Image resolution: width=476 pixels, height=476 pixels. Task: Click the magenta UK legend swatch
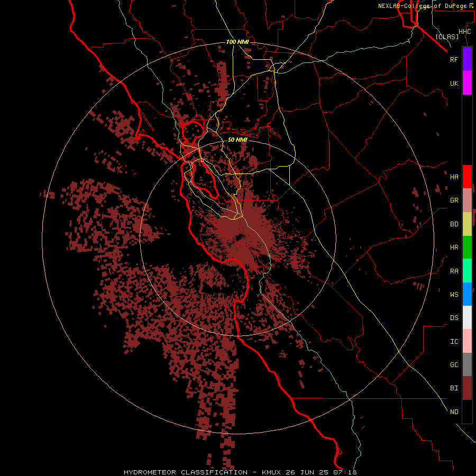[x=467, y=83]
